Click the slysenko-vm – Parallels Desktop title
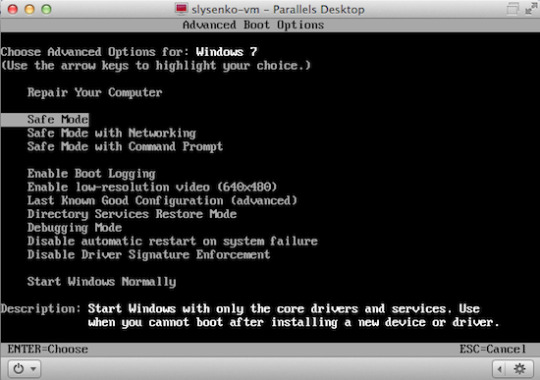This screenshot has width=540, height=380. (278, 9)
